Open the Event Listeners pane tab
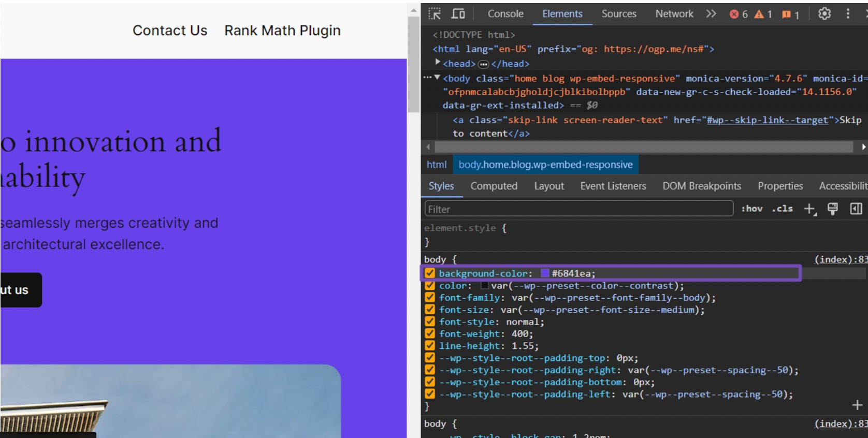Screen dimensions: 868x438 click(x=613, y=186)
